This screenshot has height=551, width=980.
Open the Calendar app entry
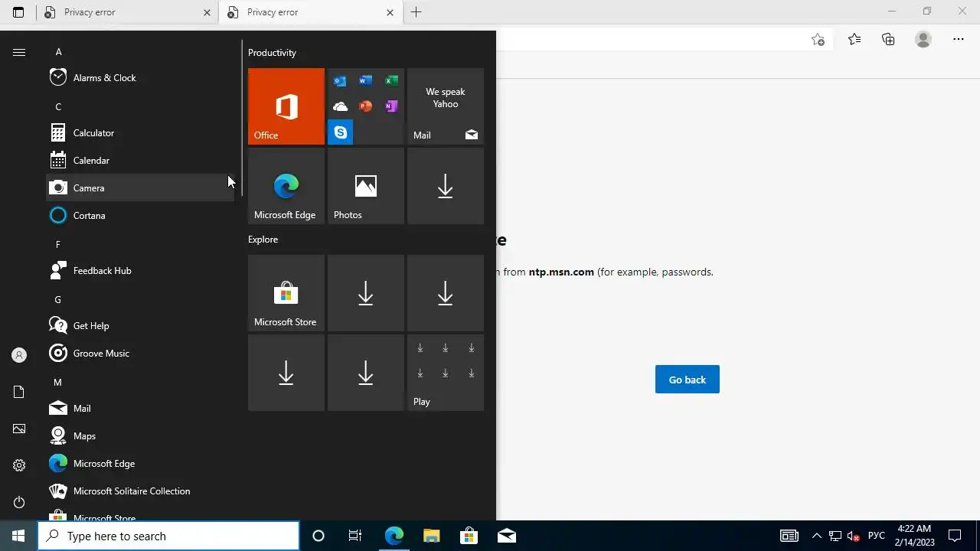[x=140, y=160]
